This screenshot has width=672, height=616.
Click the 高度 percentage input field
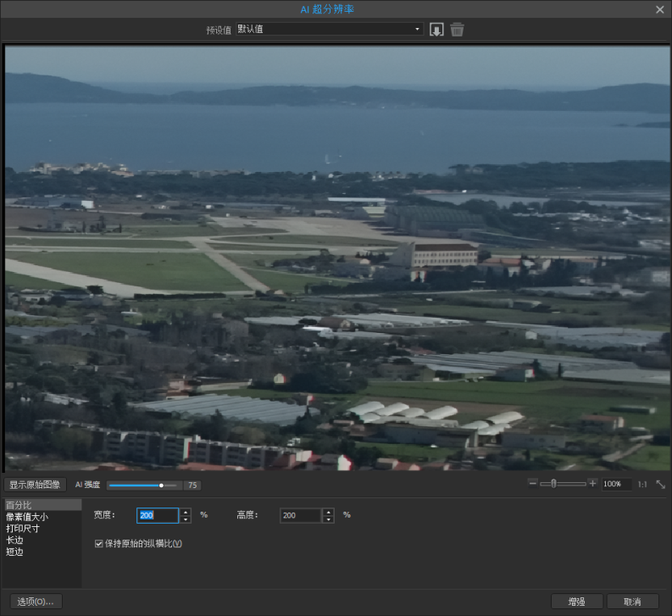[x=300, y=515]
